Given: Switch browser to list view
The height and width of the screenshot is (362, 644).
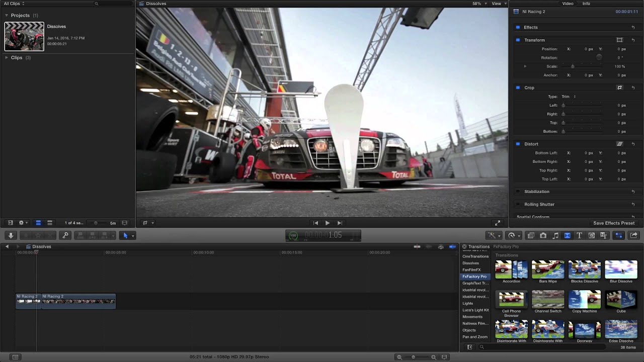Looking at the screenshot, I should (50, 223).
